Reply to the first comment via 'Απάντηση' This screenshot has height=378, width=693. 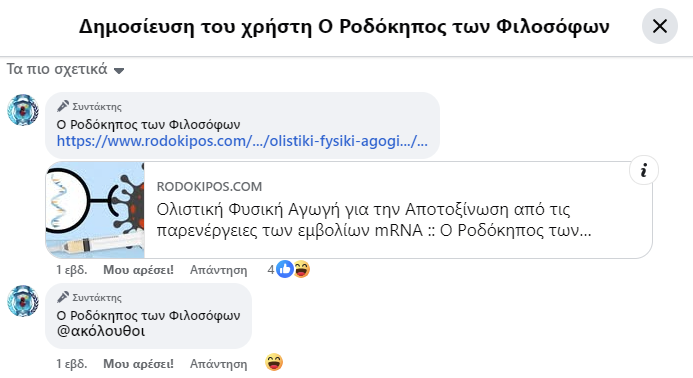[x=218, y=270]
